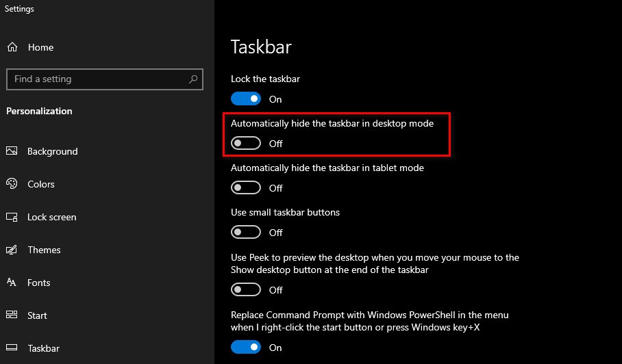The width and height of the screenshot is (622, 364).
Task: Enable auto-hide taskbar in tablet mode
Action: click(246, 187)
